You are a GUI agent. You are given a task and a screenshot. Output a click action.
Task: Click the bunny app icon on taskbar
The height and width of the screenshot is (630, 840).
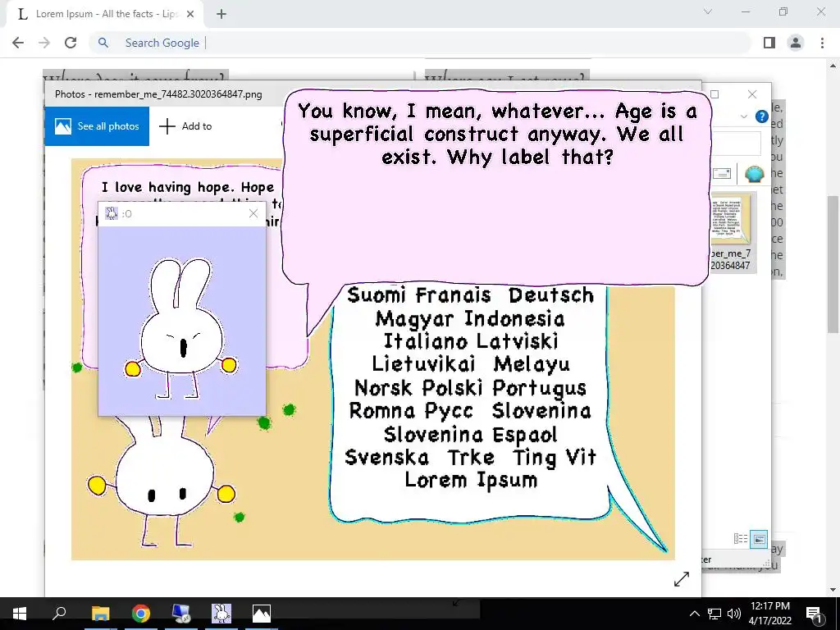click(x=221, y=614)
